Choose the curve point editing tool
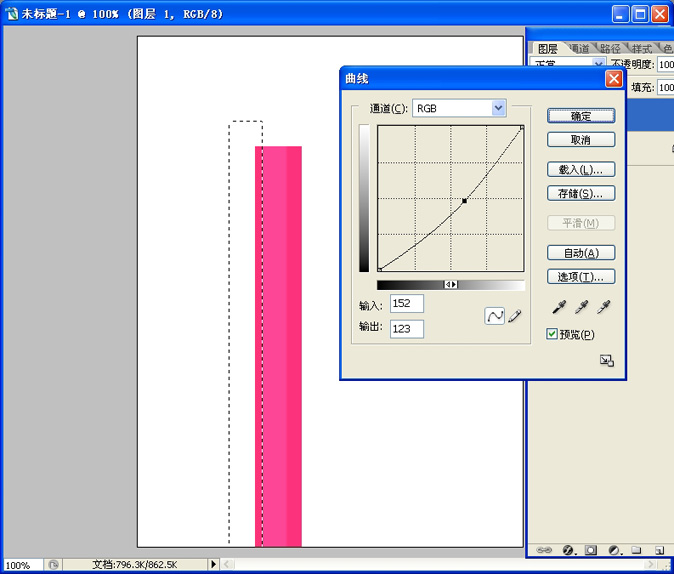Screen dimensions: 674x574 coord(494,316)
